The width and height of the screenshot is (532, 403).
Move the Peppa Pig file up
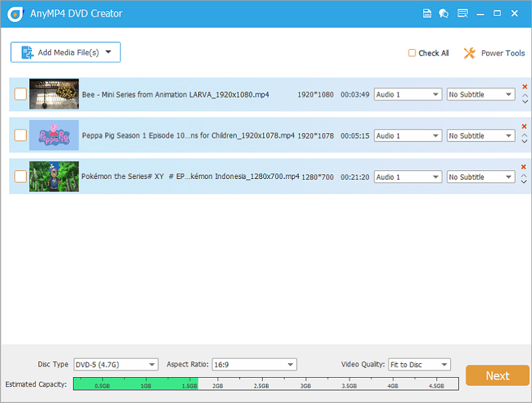tap(525, 136)
